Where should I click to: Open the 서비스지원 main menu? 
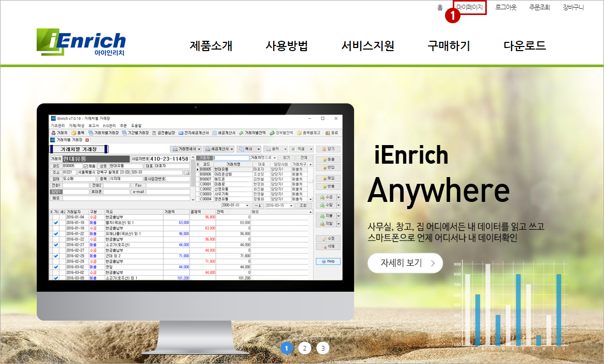point(368,45)
